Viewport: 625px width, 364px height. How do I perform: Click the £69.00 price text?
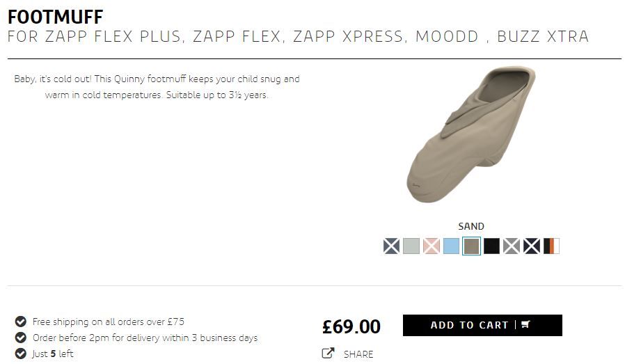[x=351, y=326]
